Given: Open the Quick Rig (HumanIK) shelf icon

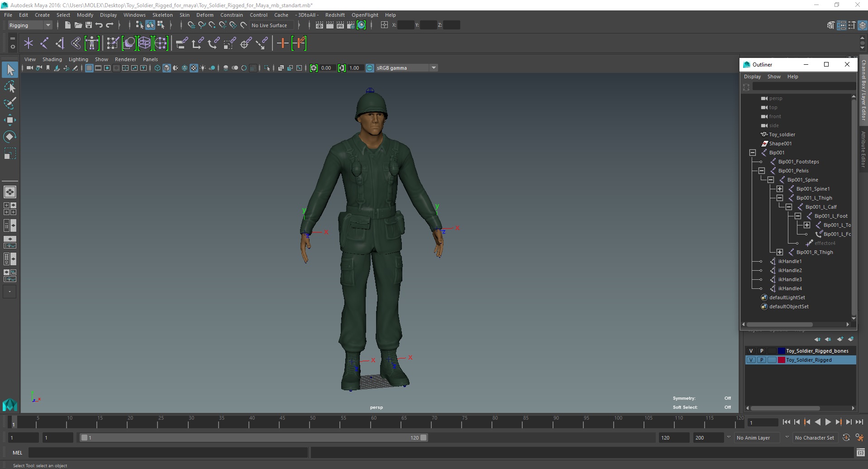Looking at the screenshot, I should pyautogui.click(x=92, y=43).
